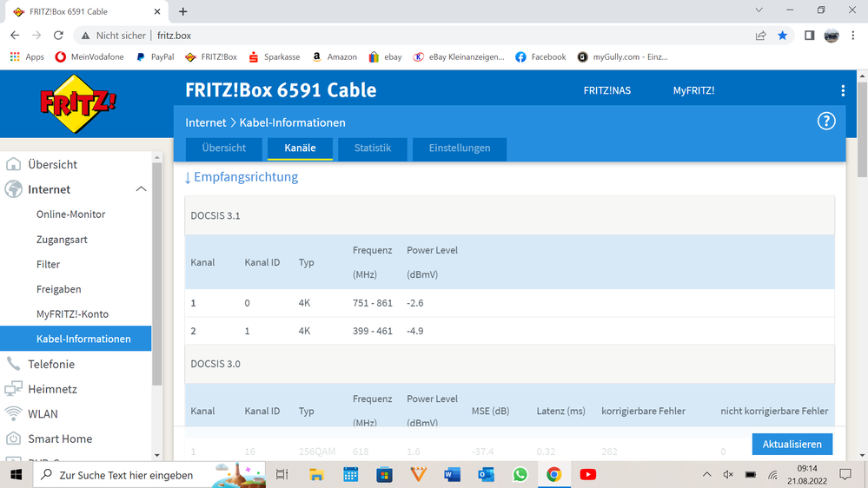Open Task View on taskbar

pyautogui.click(x=282, y=475)
